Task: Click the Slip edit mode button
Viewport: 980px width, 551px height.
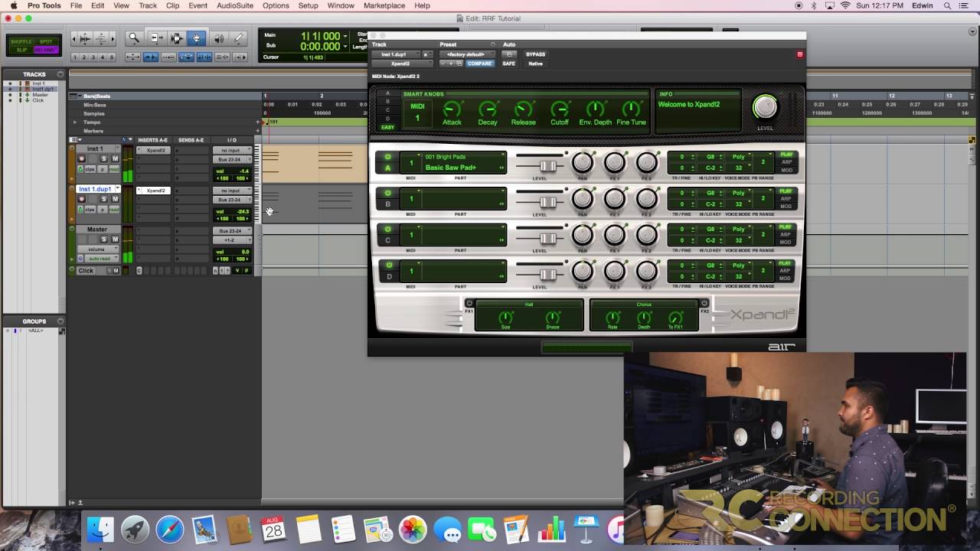Action: tap(23, 50)
